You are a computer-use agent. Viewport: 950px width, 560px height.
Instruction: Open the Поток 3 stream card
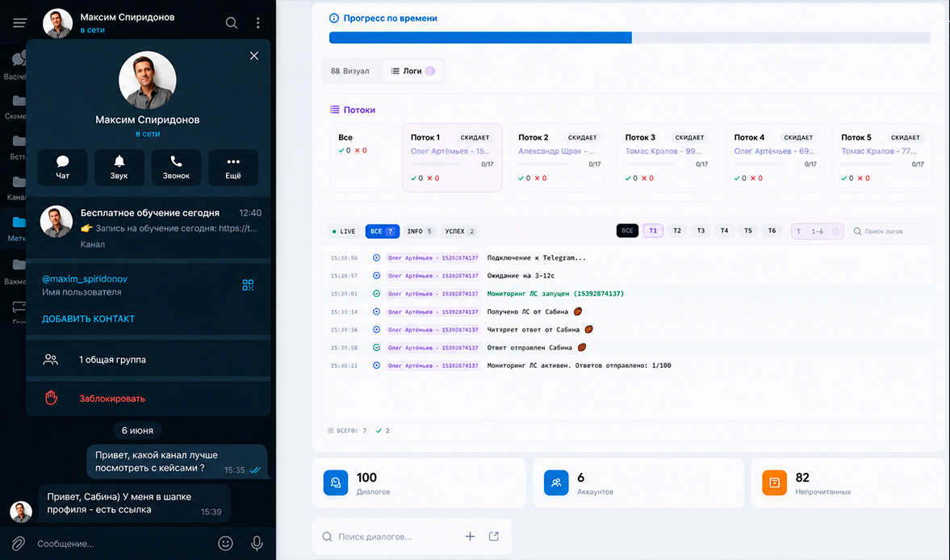[667, 157]
